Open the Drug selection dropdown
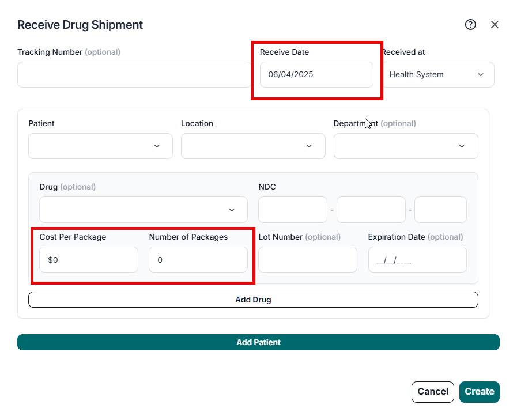This screenshot has height=420, width=517. [x=144, y=210]
